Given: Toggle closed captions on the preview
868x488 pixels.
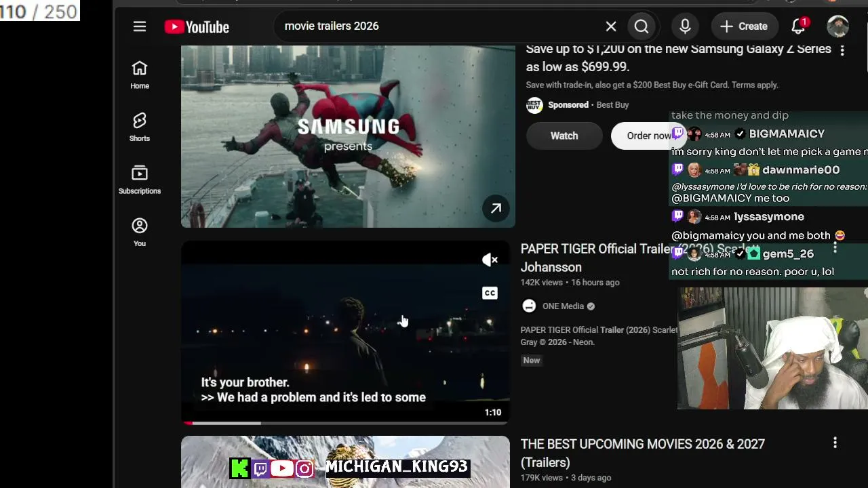Looking at the screenshot, I should click(x=490, y=293).
